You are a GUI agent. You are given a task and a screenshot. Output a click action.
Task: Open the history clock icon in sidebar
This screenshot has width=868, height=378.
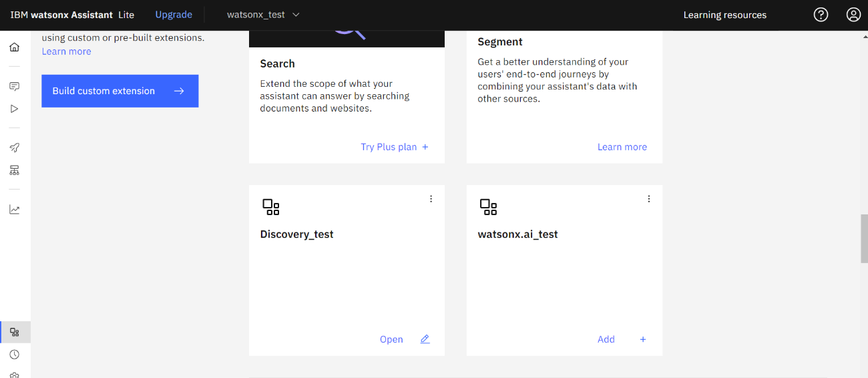(14, 355)
